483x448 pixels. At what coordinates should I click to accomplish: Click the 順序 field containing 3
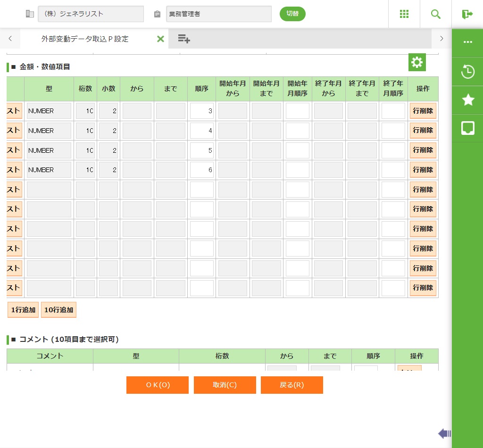pyautogui.click(x=202, y=111)
